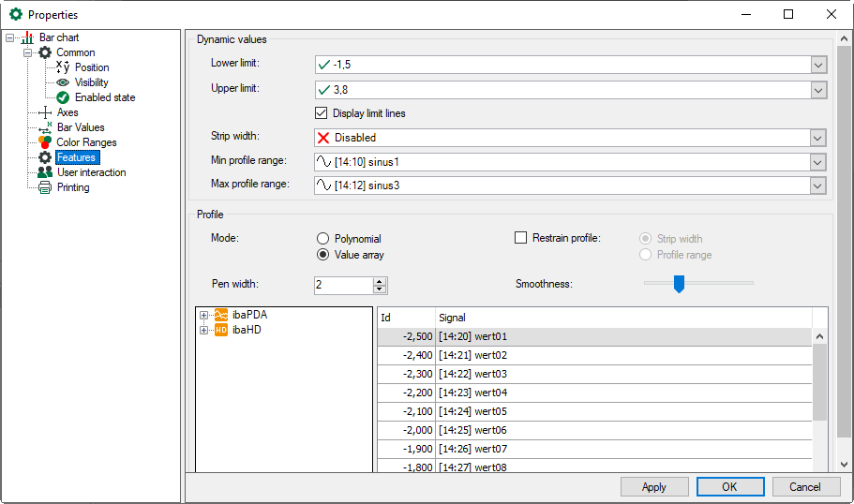
Task: Click the Position XY icon
Action: (63, 67)
